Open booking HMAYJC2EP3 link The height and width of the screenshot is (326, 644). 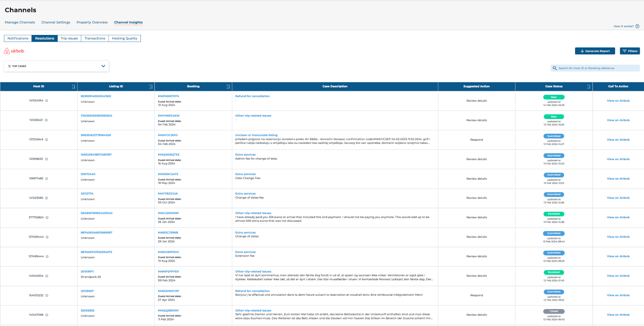[167, 135]
